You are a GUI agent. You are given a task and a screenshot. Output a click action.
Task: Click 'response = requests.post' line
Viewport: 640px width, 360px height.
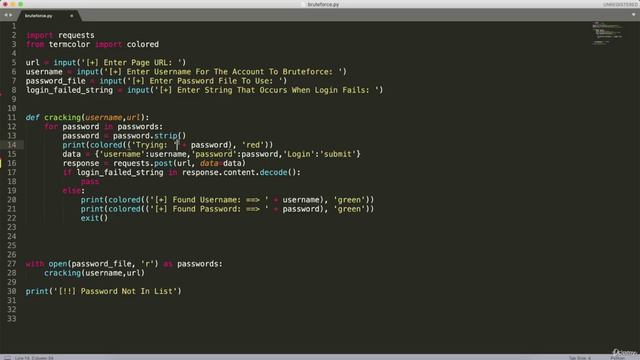click(154, 163)
